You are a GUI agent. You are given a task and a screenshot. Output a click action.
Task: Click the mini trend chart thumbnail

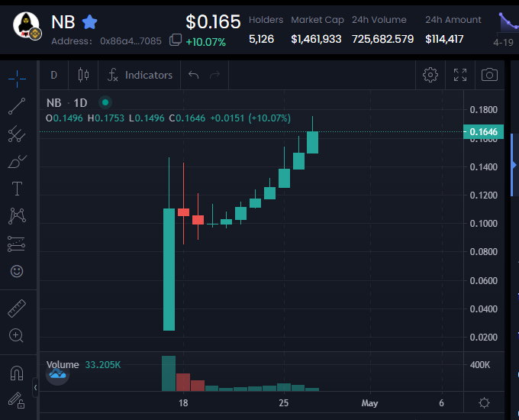(x=509, y=22)
